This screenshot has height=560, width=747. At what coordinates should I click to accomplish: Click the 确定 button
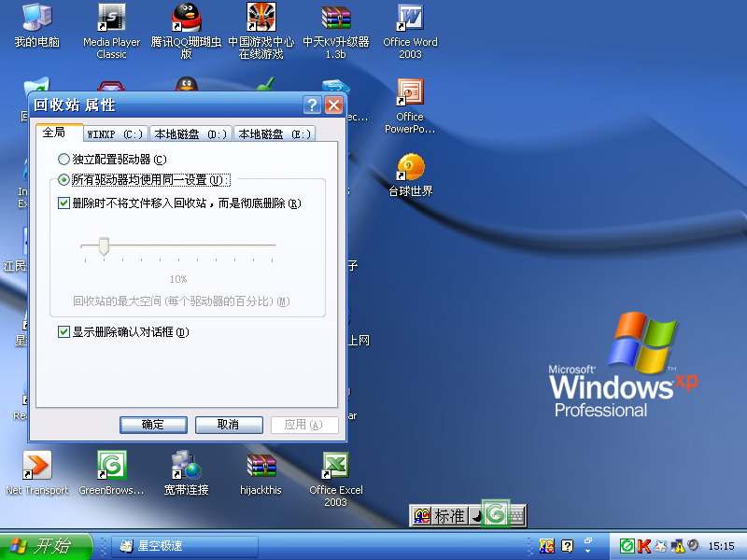click(153, 425)
